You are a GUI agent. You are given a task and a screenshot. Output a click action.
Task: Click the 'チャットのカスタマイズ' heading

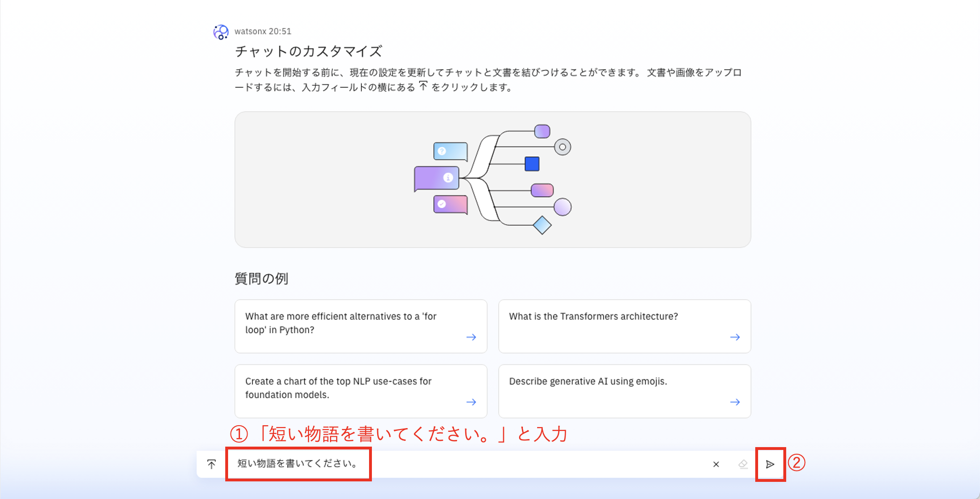coord(308,51)
